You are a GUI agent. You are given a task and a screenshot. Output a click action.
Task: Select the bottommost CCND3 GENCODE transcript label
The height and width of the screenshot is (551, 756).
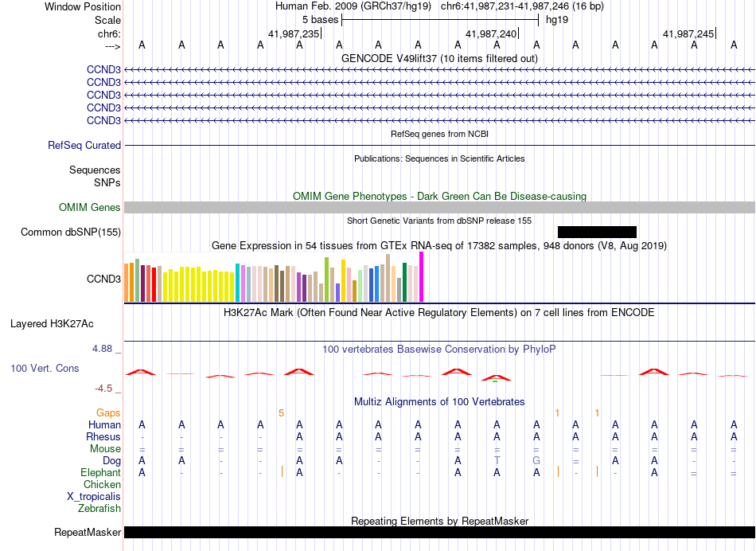pos(103,120)
